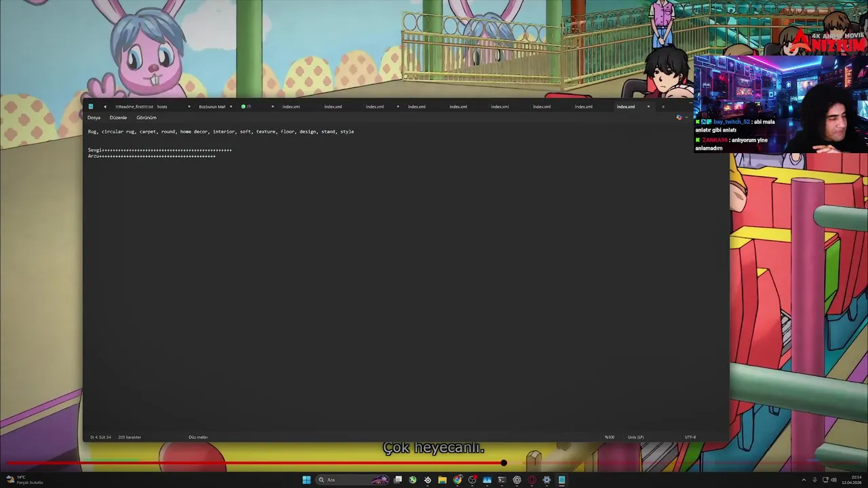Open the Windows Start menu
The image size is (868, 488).
click(307, 480)
